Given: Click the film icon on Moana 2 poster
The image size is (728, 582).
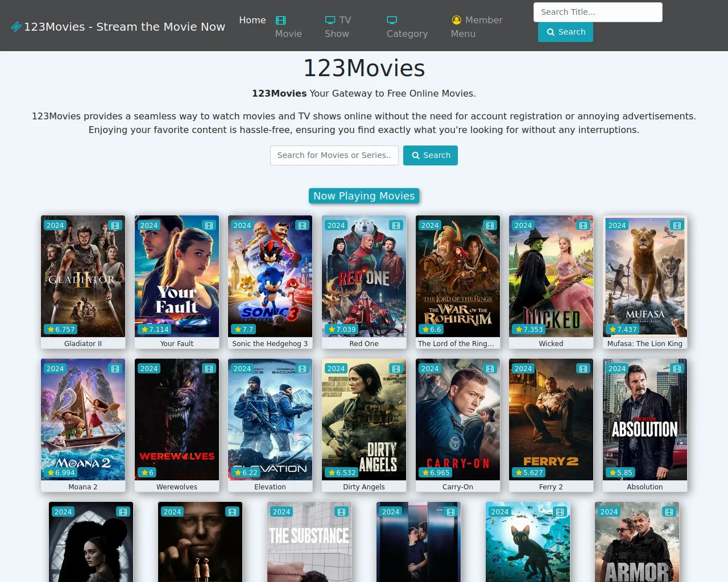Looking at the screenshot, I should [x=115, y=369].
